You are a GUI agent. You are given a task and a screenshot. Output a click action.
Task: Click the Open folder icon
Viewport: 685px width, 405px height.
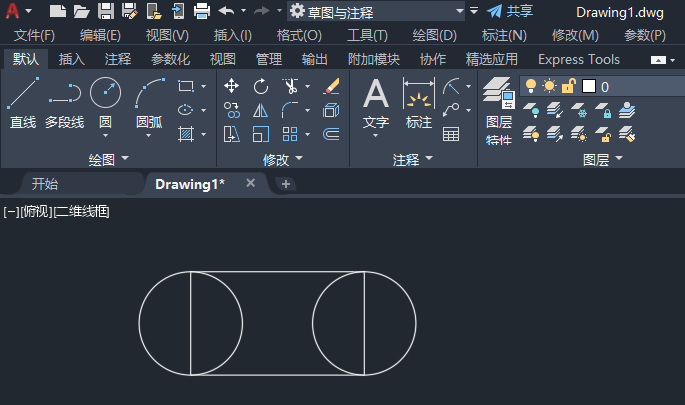(81, 11)
